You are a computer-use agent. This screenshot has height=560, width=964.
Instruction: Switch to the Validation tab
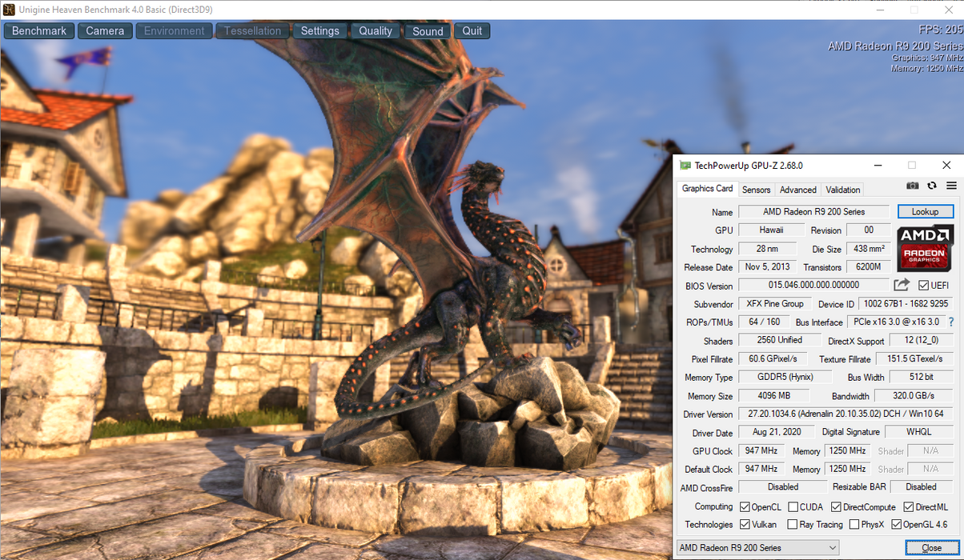(843, 190)
